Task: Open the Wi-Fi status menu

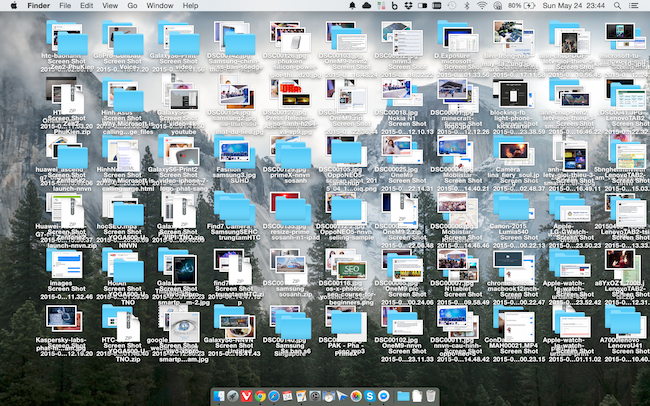Action: (482, 6)
